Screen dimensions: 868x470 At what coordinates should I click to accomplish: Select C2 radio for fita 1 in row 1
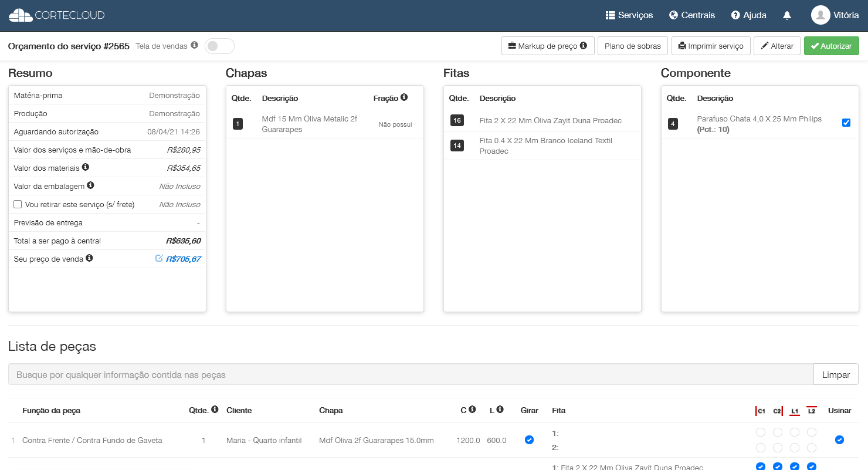click(778, 432)
